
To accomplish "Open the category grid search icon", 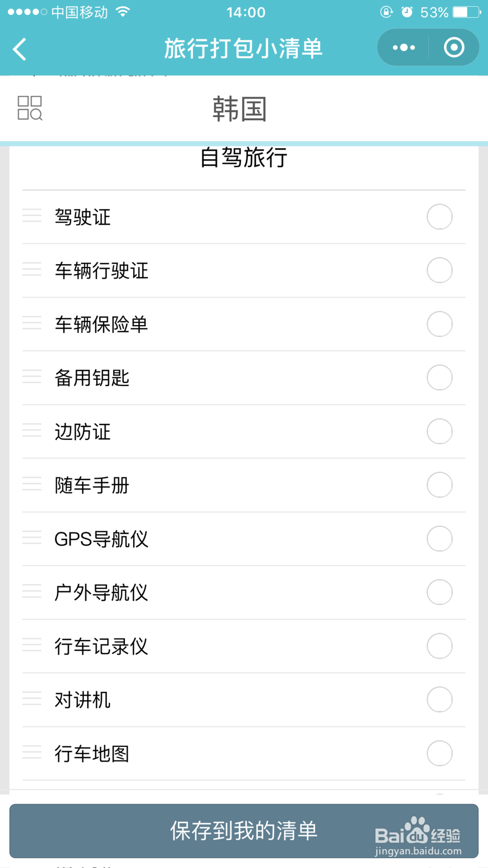I will [30, 108].
